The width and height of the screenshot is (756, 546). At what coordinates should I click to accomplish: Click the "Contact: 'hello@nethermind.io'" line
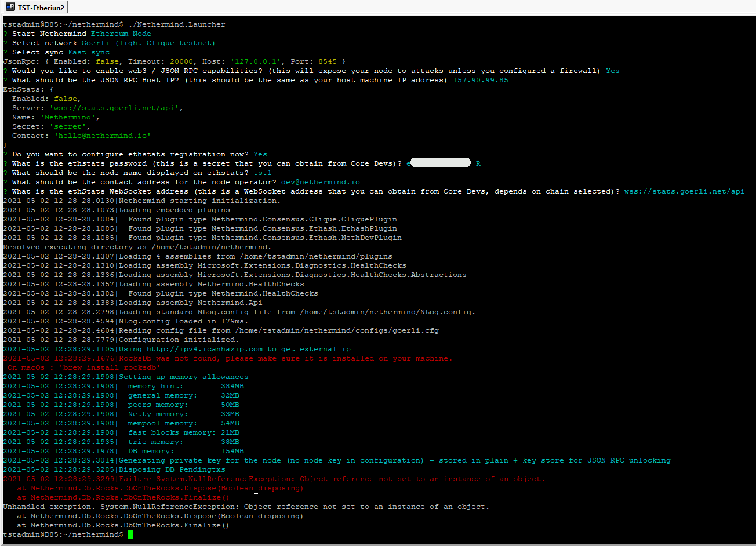tap(82, 136)
